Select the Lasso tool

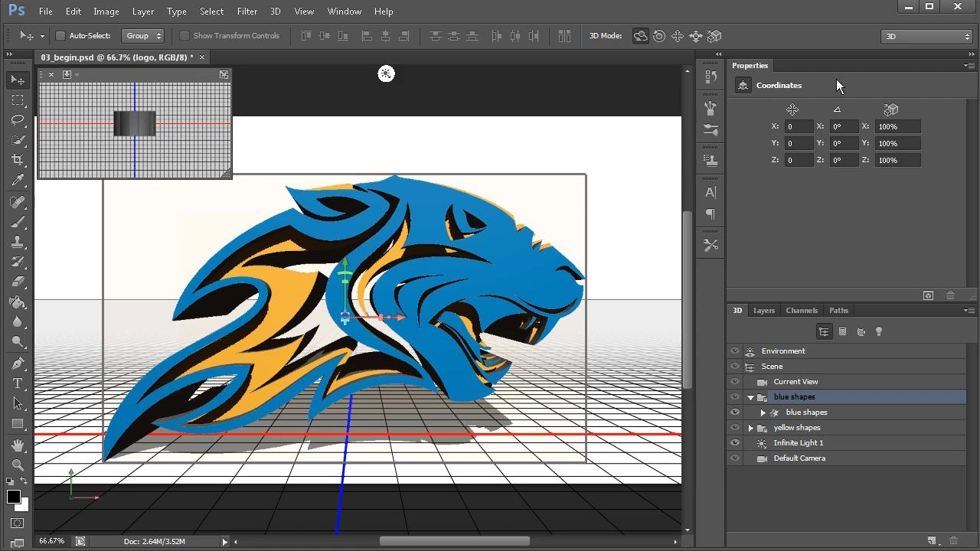(18, 120)
